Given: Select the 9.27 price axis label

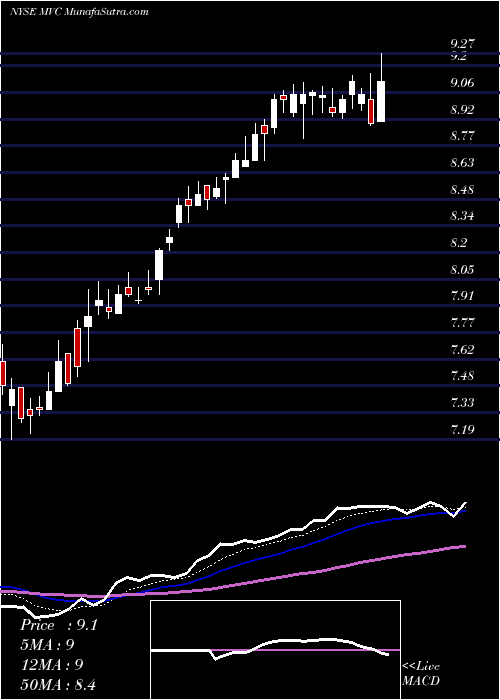Looking at the screenshot, I should click(x=463, y=44).
